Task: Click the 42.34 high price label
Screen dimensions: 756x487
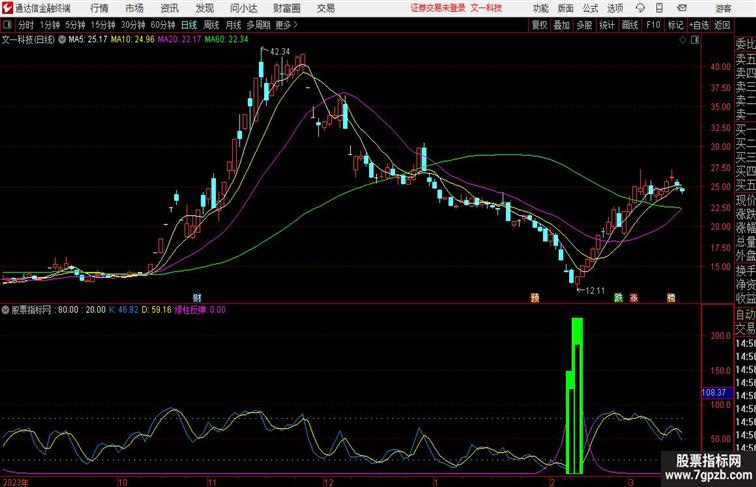Action: coord(280,52)
